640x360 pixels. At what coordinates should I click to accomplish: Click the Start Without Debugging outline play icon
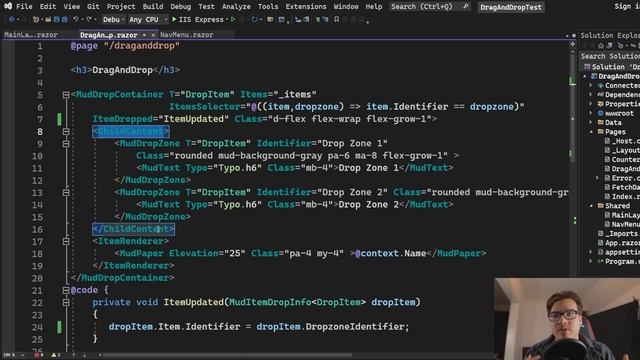[x=233, y=19]
